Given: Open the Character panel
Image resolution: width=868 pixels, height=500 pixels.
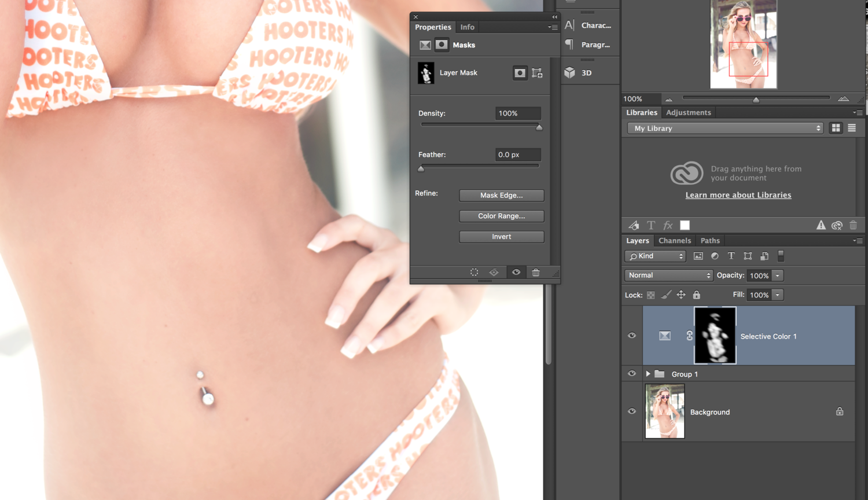Looking at the screenshot, I should pyautogui.click(x=589, y=25).
